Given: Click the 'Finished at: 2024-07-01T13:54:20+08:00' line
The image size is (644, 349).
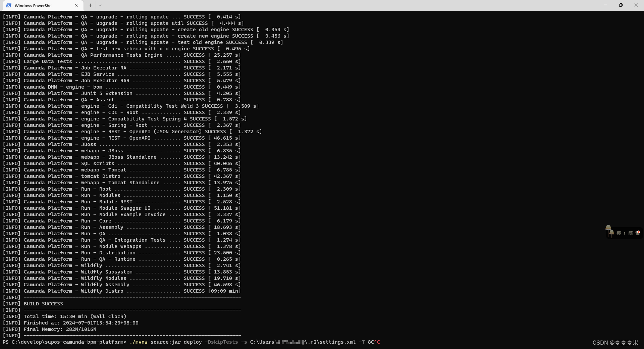Looking at the screenshot, I should click(70, 323).
